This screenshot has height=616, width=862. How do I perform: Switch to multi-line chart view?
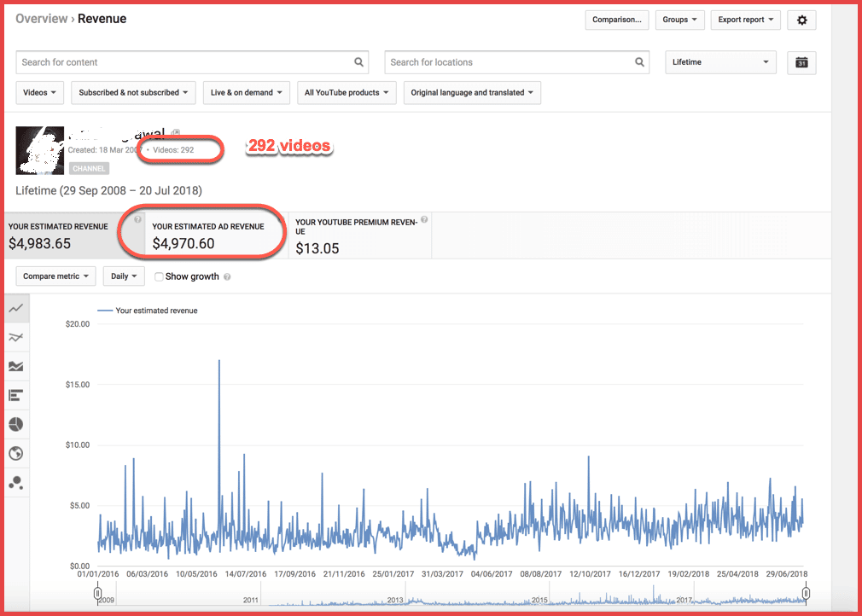coord(16,337)
